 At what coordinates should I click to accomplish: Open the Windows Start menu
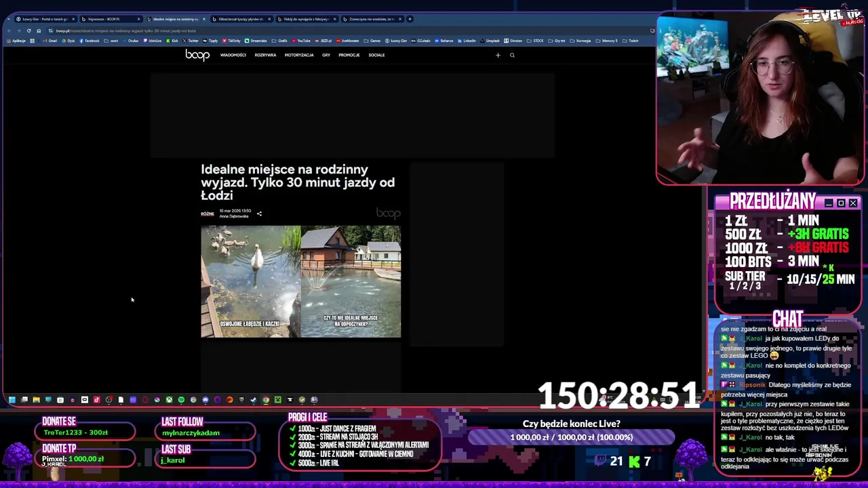[x=12, y=400]
